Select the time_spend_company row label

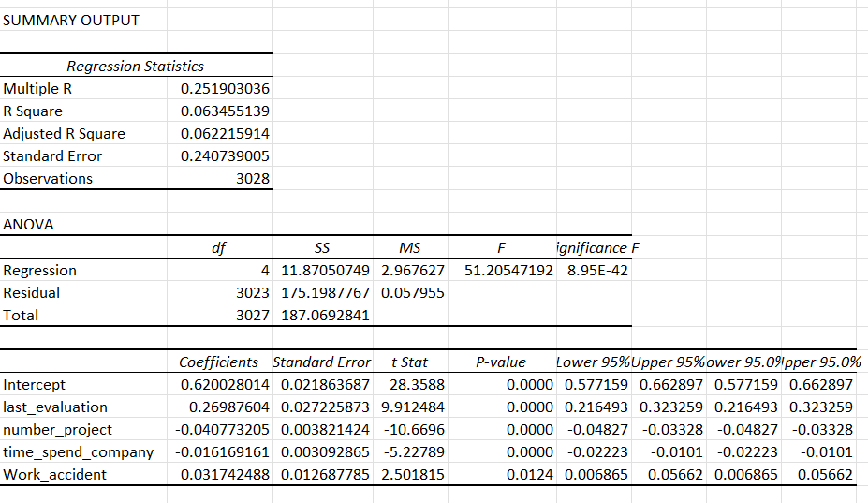78,452
